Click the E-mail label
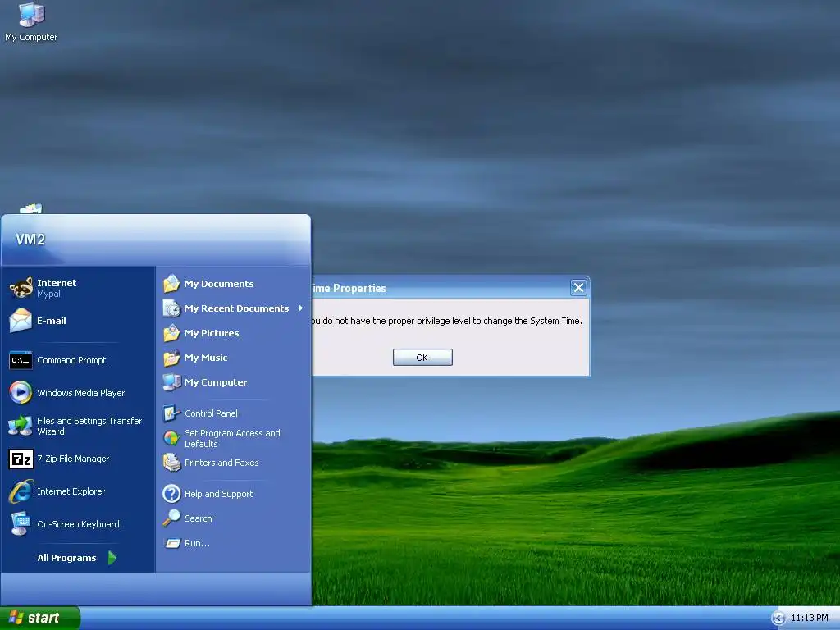The height and width of the screenshot is (630, 840). (52, 321)
